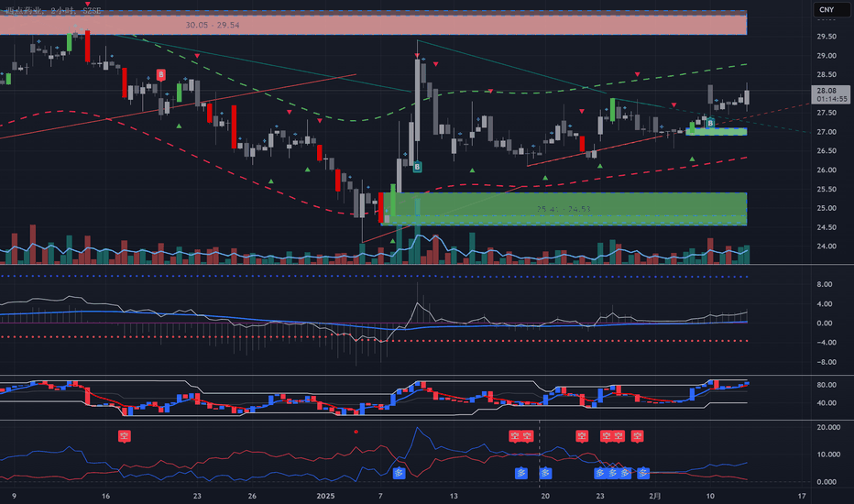The image size is (854, 504).
Task: Click the 8.00 indicator scale label
Action: (x=824, y=284)
